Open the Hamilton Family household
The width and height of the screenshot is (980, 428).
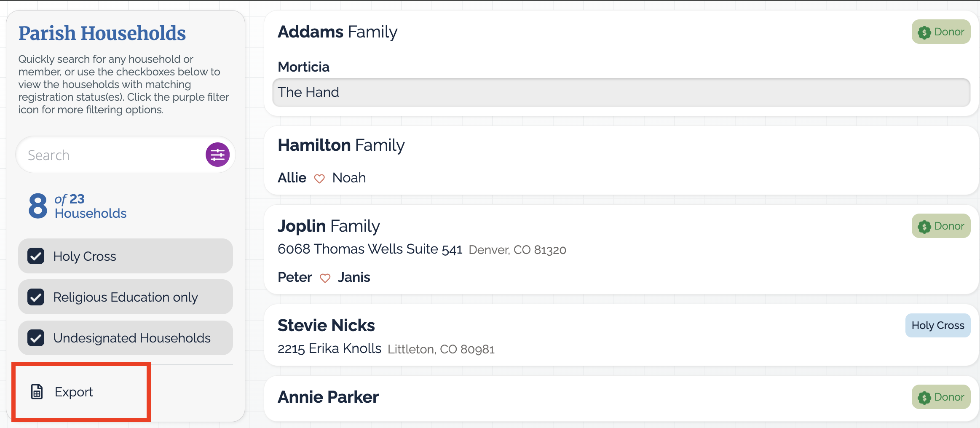(621, 160)
